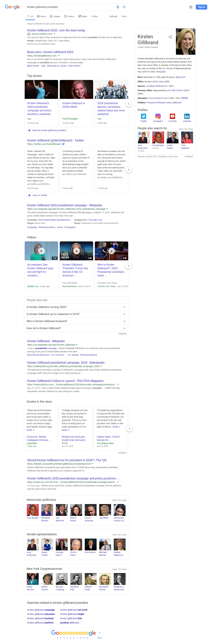
Task: Open Settings in the search tab bar
Action: point(113,16)
